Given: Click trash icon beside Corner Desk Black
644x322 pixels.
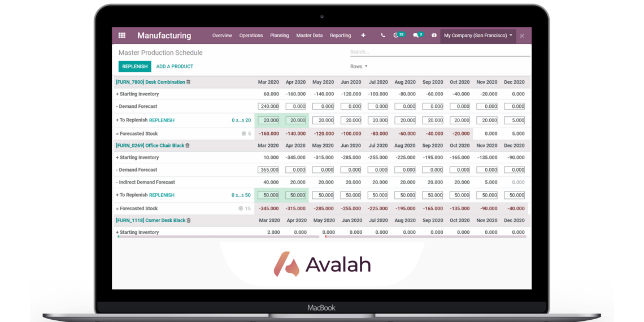Looking at the screenshot, I should [x=189, y=221].
